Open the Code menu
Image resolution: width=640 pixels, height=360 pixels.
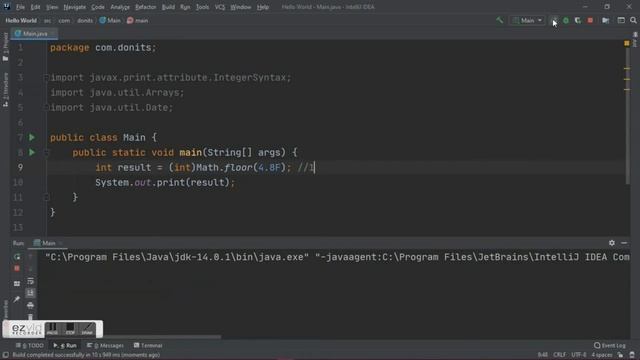point(98,7)
